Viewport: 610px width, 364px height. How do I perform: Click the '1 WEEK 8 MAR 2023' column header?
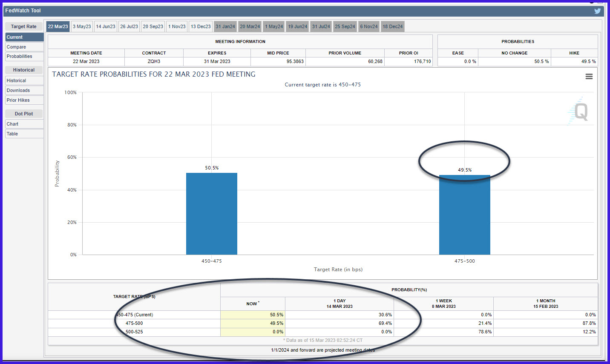(443, 304)
